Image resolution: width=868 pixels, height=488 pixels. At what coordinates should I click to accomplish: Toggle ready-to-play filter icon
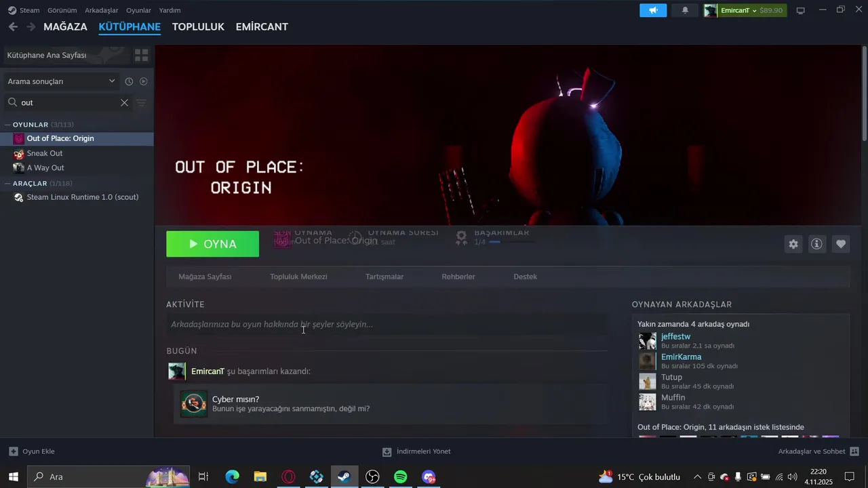pos(144,81)
